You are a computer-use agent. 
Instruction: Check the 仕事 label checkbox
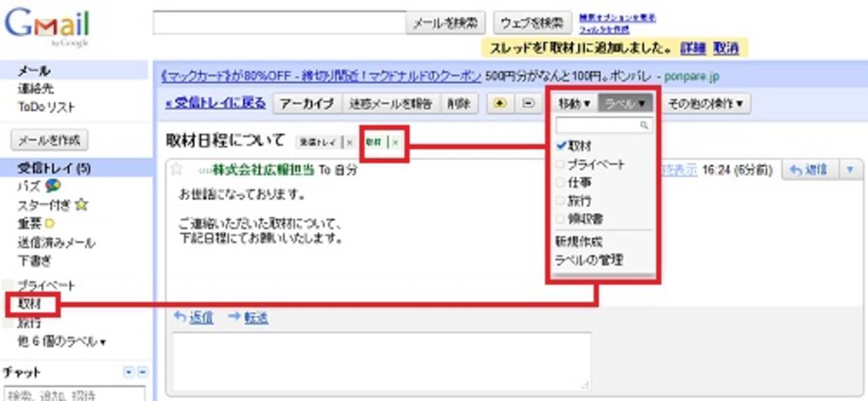point(561,183)
